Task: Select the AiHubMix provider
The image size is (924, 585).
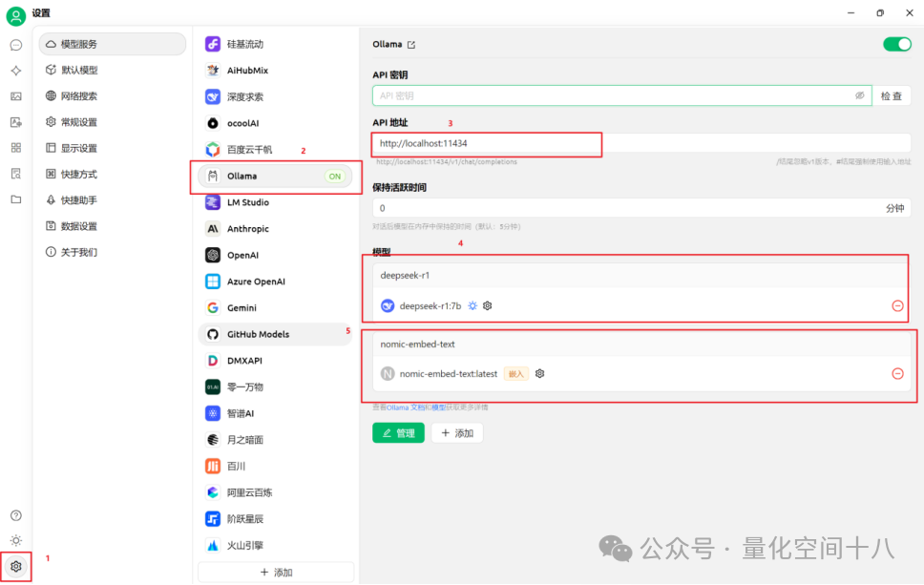Action: pyautogui.click(x=275, y=70)
